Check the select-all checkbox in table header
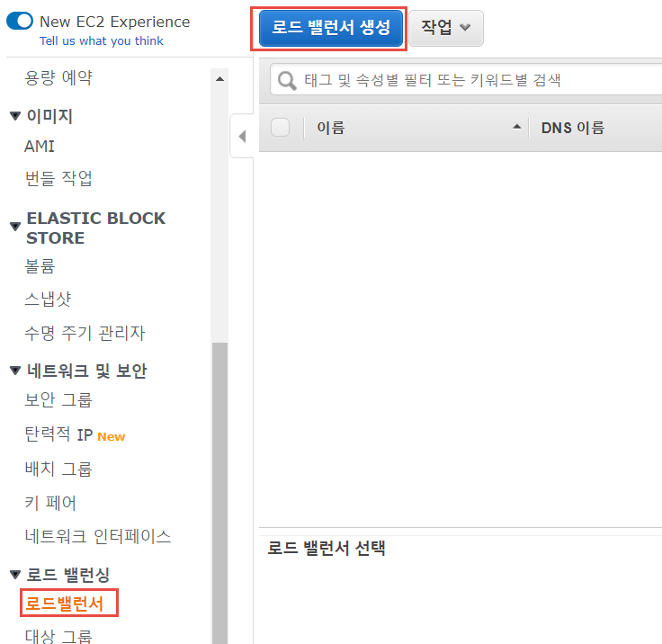This screenshot has width=662, height=644. 280,128
